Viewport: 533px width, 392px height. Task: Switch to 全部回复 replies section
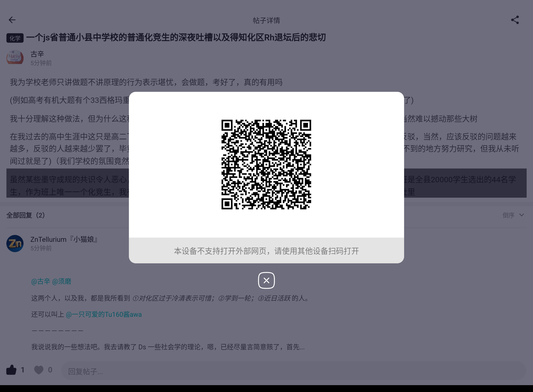pos(25,215)
